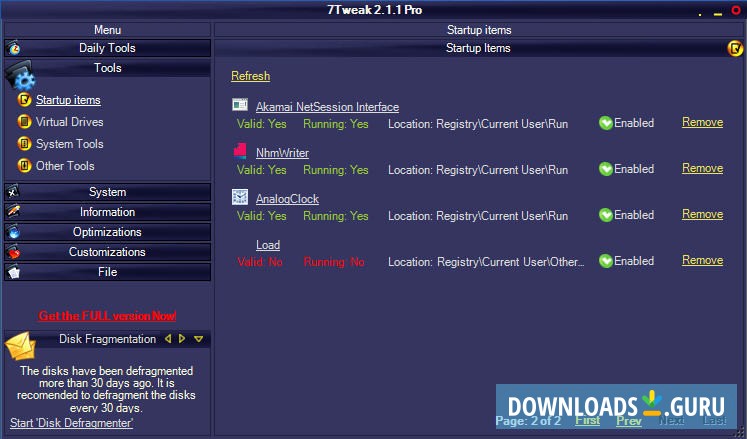This screenshot has width=747, height=439.
Task: Click the NhmWriter program icon
Action: click(240, 150)
